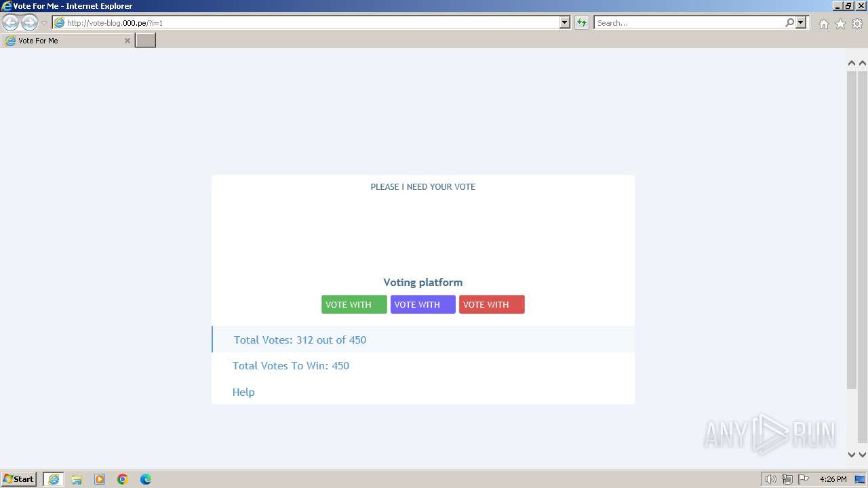Open File Explorer from the taskbar

click(77, 479)
